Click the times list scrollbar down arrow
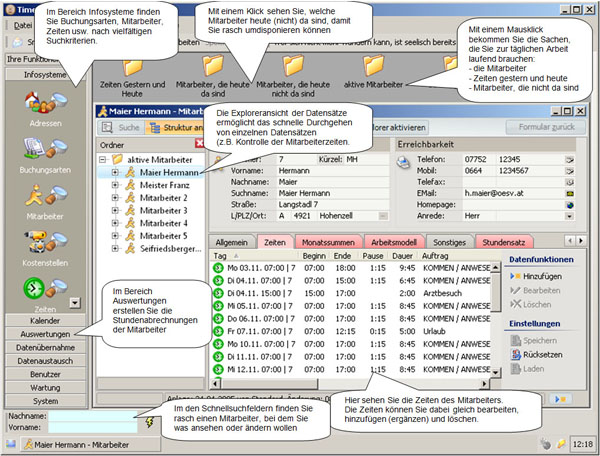This screenshot has width=600, height=456. [496, 372]
